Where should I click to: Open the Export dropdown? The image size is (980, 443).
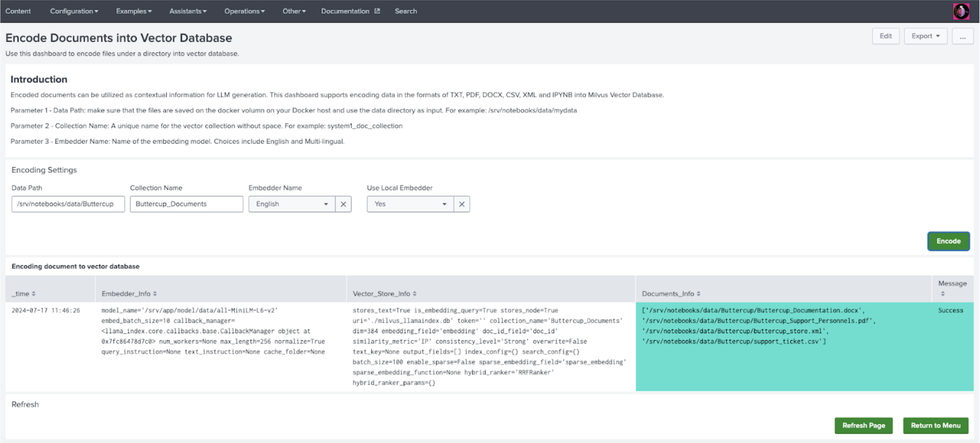(925, 36)
